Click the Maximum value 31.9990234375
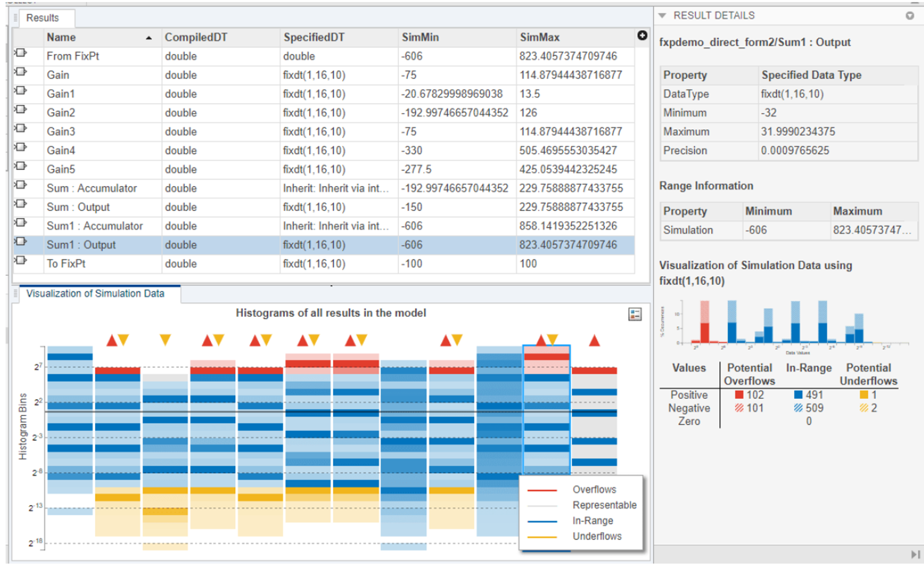Image resolution: width=924 pixels, height=564 pixels. pyautogui.click(x=798, y=132)
